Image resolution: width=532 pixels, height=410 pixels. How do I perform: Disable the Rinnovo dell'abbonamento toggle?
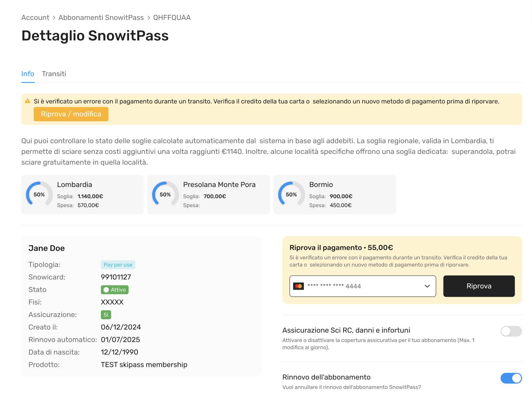511,378
